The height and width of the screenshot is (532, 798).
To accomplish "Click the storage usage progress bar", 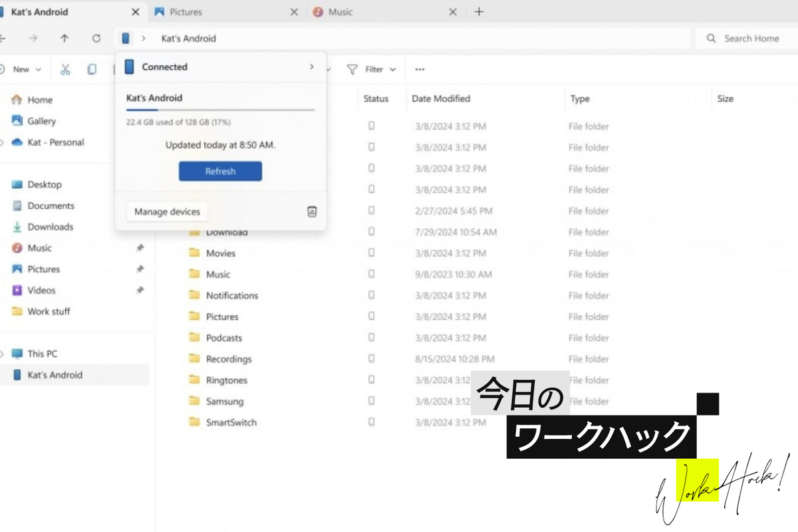I will [x=220, y=110].
